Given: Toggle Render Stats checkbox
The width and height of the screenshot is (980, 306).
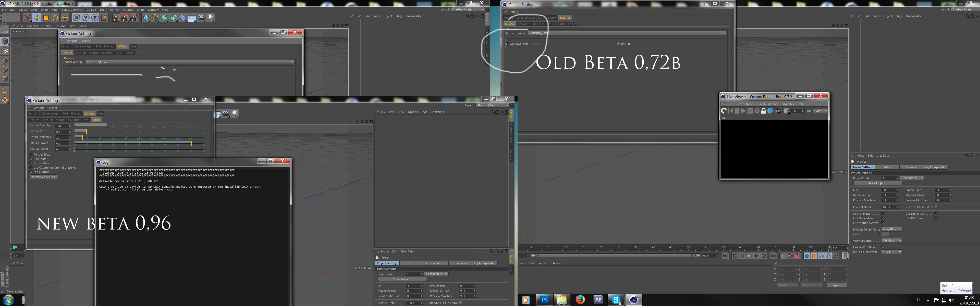Looking at the screenshot, I should [x=31, y=155].
